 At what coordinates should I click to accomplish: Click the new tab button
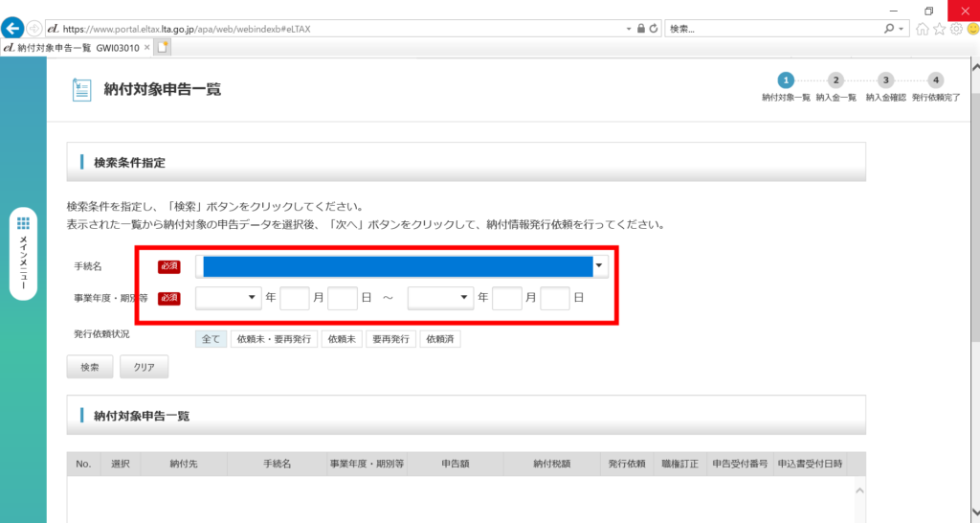(163, 47)
